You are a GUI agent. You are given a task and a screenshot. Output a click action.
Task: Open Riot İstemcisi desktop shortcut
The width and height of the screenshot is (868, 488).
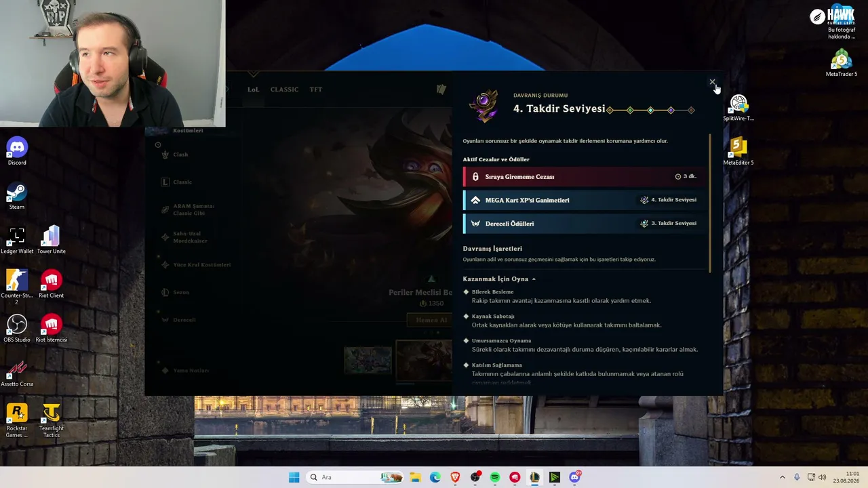click(51, 329)
